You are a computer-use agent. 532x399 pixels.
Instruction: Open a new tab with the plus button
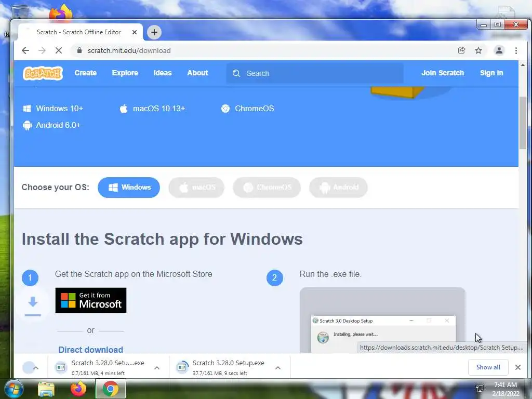tap(154, 32)
